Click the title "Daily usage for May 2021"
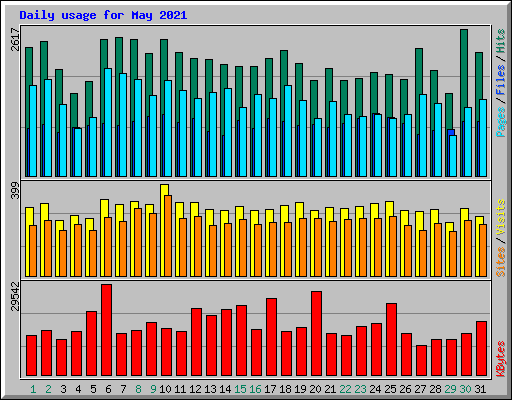This screenshot has width=512, height=400. 103,15
